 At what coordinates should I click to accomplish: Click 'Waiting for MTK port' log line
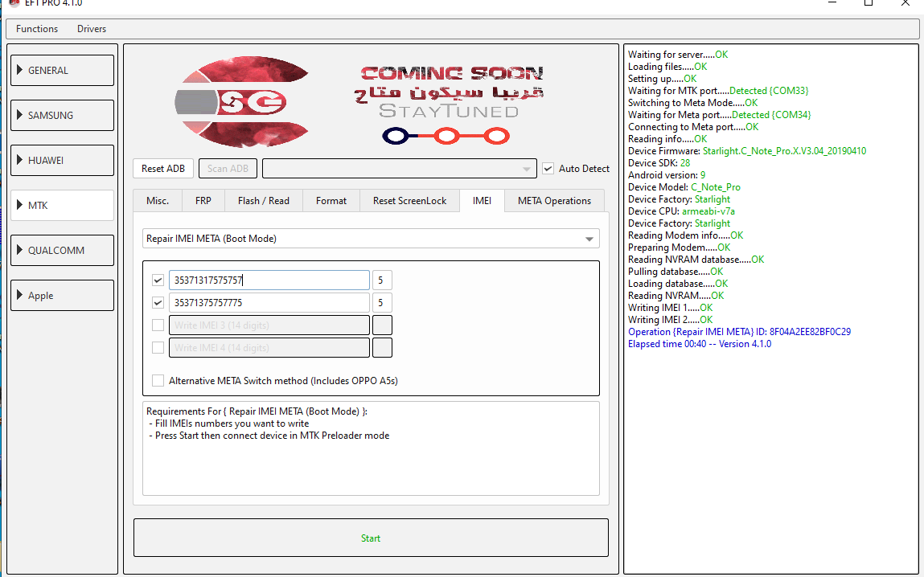718,91
